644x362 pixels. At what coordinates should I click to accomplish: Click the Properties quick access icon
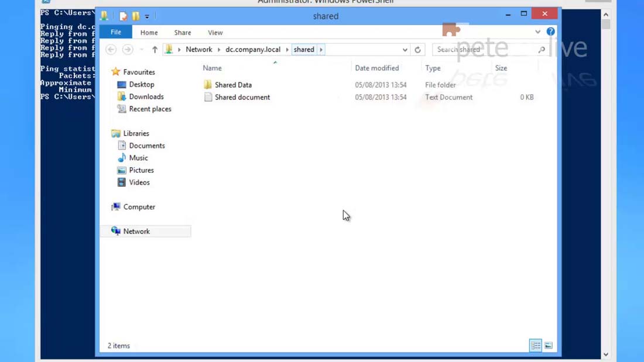coord(123,16)
